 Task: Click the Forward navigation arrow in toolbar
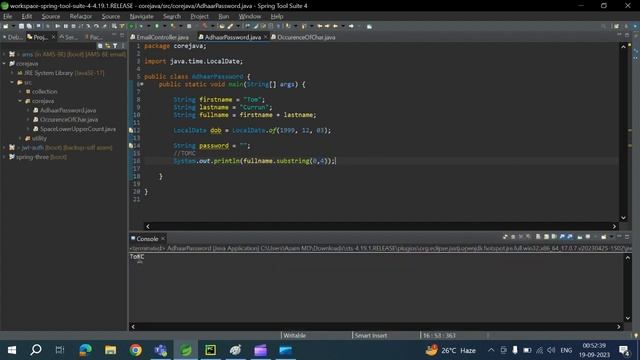[x=351, y=26]
